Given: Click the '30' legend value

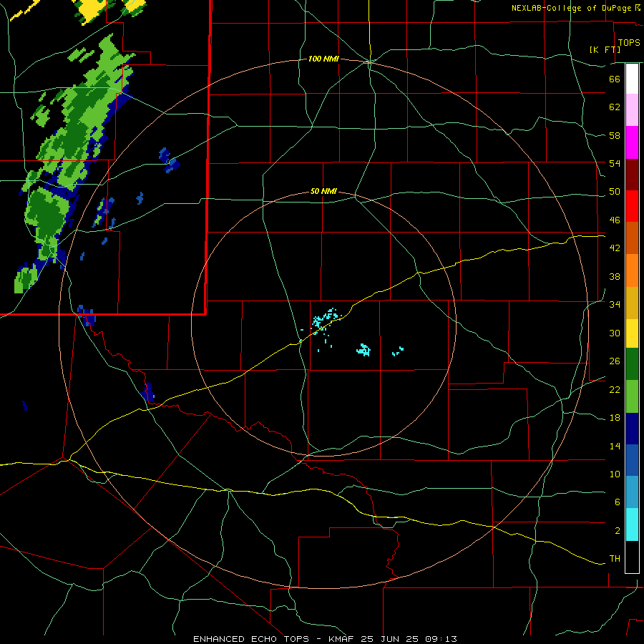Looking at the screenshot, I should coord(615,333).
